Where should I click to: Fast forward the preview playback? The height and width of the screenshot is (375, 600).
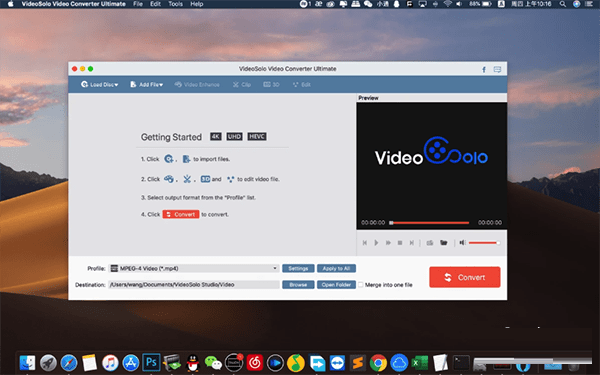pos(388,243)
